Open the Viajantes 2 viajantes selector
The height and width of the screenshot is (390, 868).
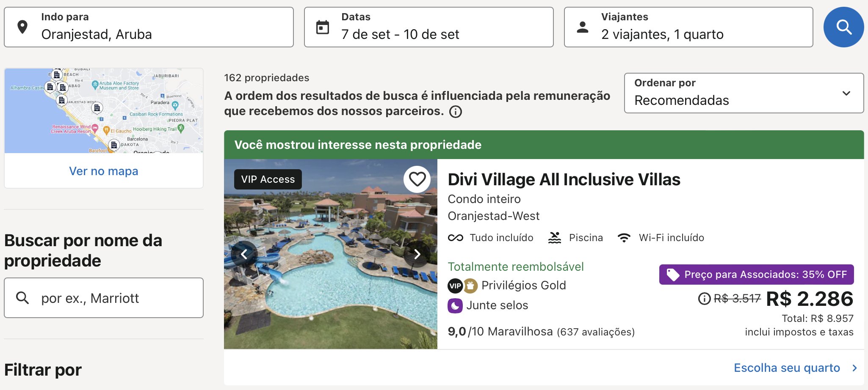688,27
